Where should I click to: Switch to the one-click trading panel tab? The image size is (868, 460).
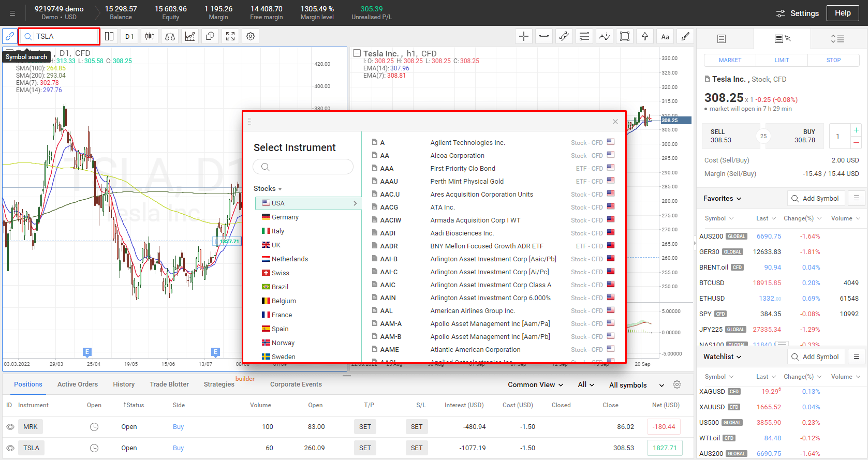click(x=782, y=39)
